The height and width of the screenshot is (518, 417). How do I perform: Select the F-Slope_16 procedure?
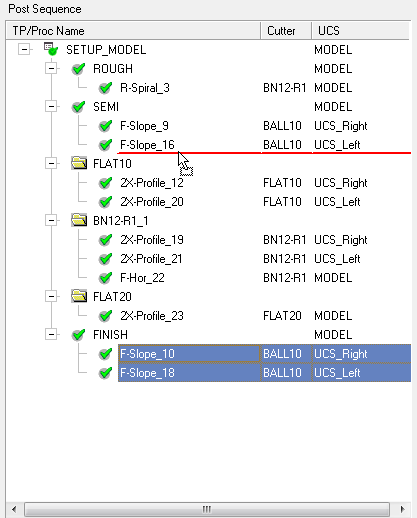tap(147, 145)
